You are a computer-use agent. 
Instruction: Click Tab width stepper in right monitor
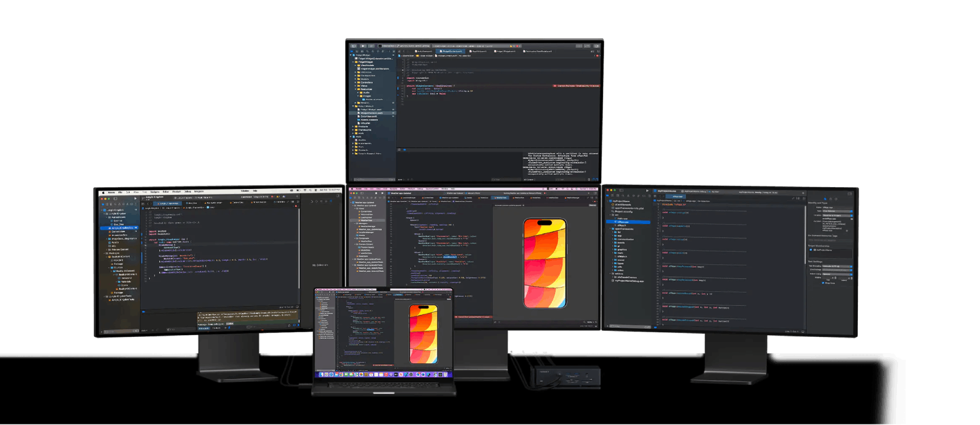click(x=835, y=278)
